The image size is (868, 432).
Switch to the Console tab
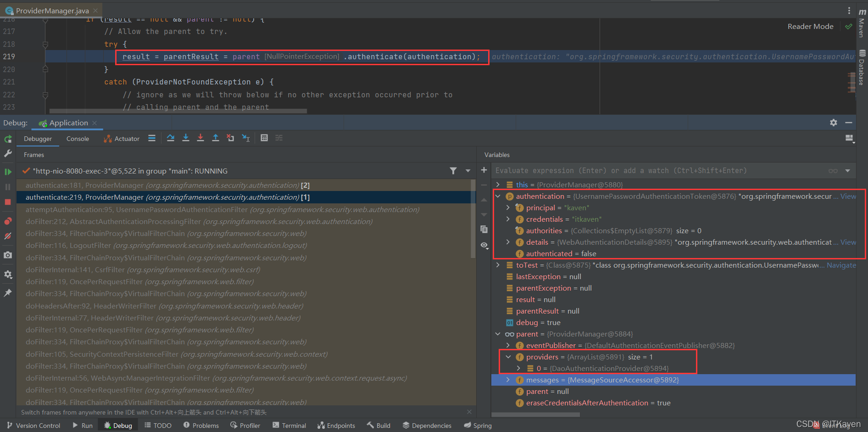[x=78, y=139]
